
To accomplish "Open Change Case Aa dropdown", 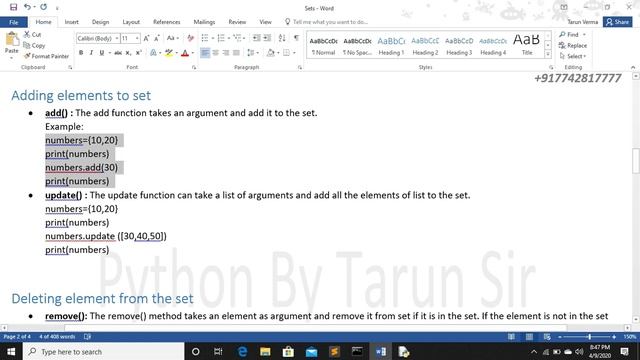I will pyautogui.click(x=173, y=38).
